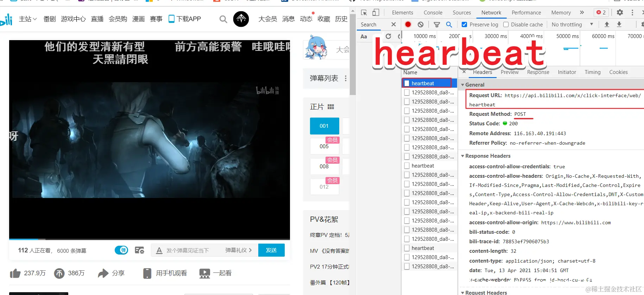644x295 pixels.
Task: Open the 游戏中心 nav link
Action: [73, 19]
